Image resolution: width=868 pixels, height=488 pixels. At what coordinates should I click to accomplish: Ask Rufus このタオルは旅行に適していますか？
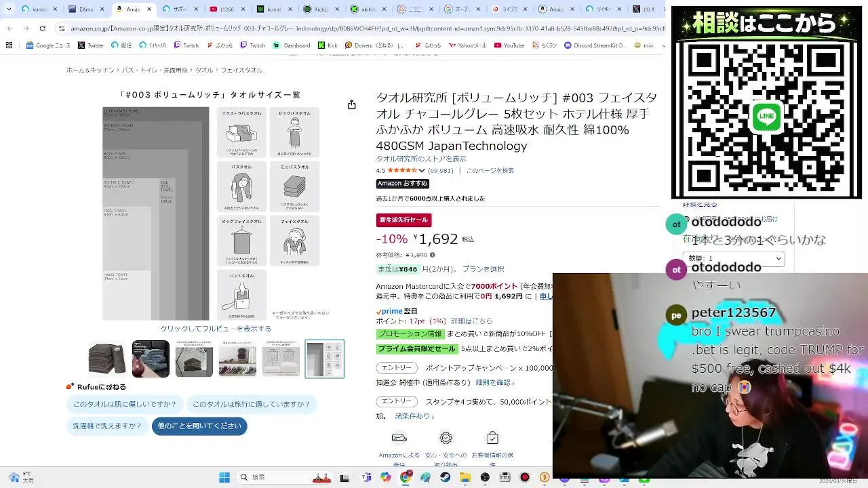pyautogui.click(x=251, y=404)
